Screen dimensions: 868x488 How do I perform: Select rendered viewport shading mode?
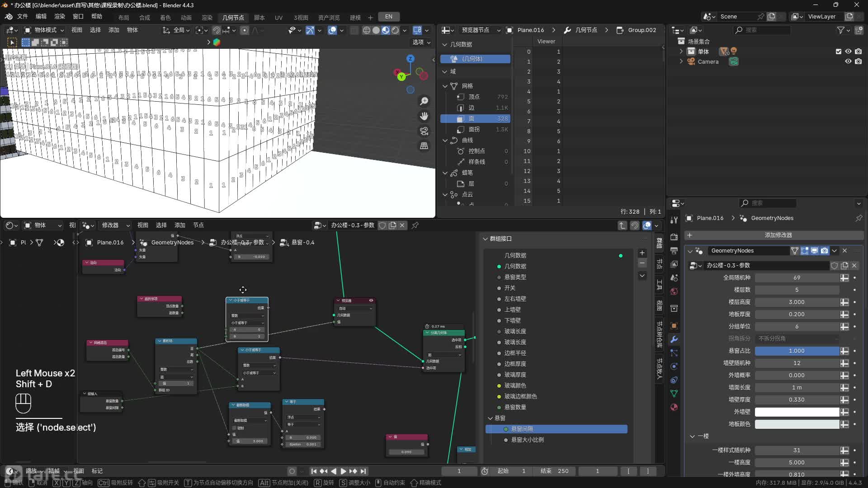pos(395,30)
